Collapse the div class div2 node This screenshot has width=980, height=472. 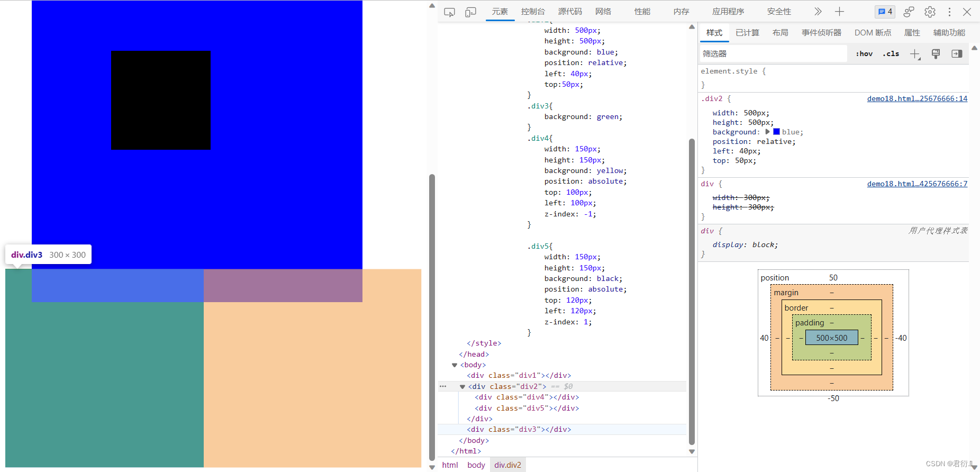[462, 387]
